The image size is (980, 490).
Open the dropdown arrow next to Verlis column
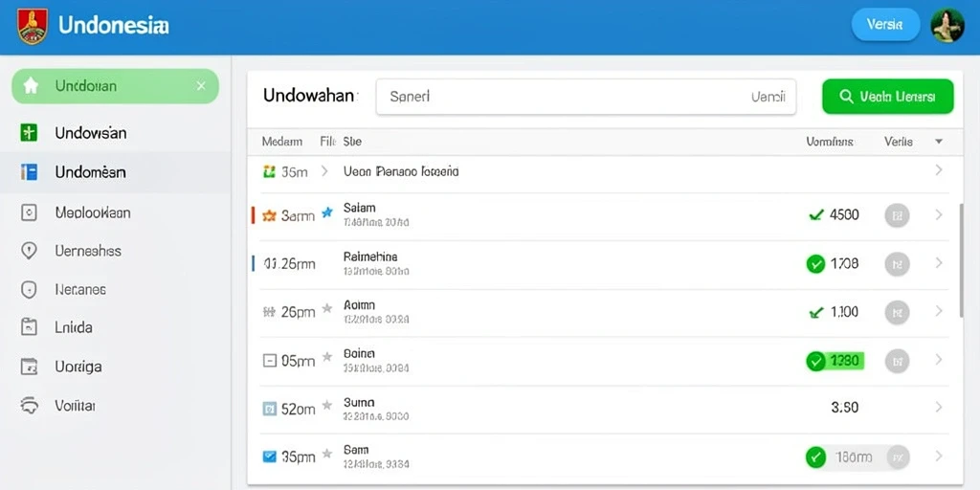(x=938, y=142)
